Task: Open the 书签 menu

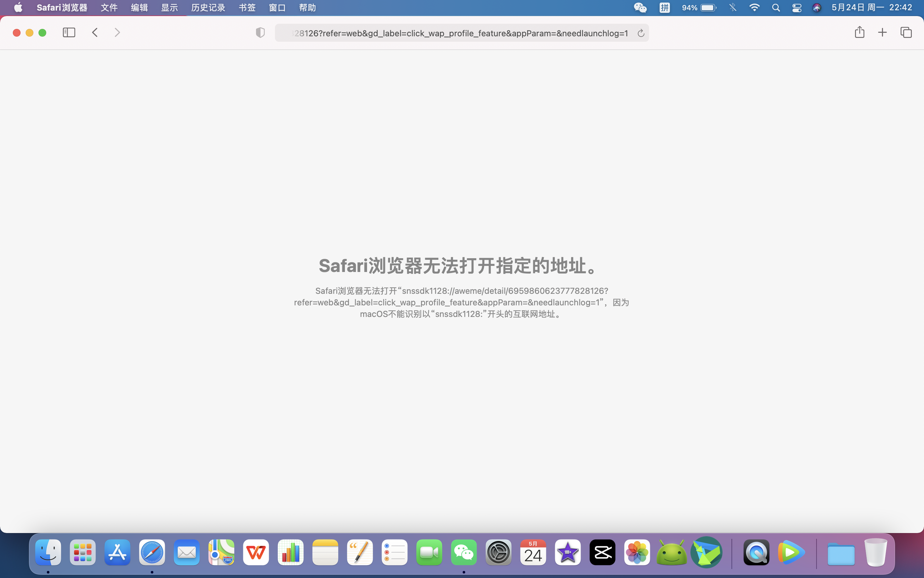Action: tap(247, 8)
